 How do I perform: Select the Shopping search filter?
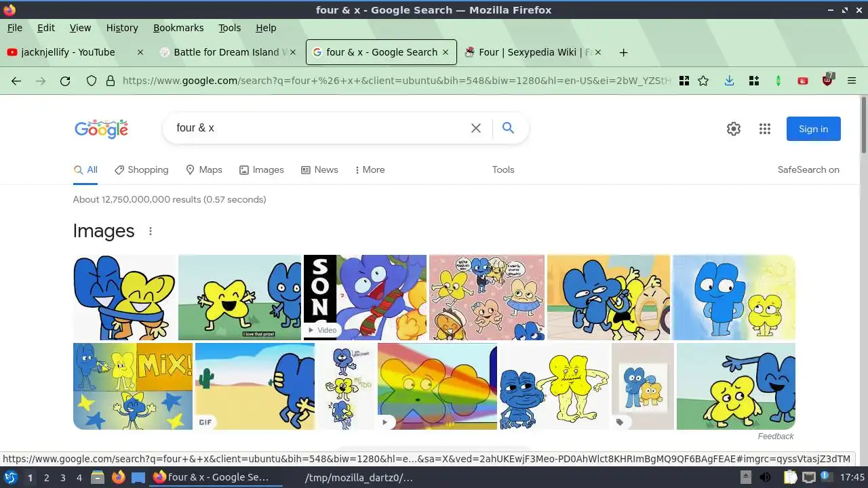142,170
